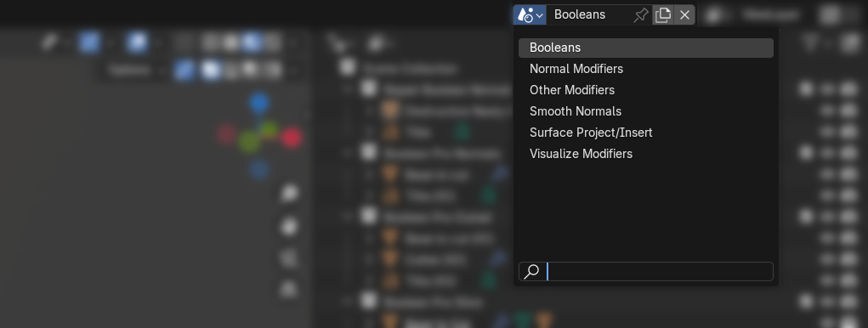868x328 pixels.
Task: Open the scene browse dropdown icon
Action: pyautogui.click(x=525, y=15)
